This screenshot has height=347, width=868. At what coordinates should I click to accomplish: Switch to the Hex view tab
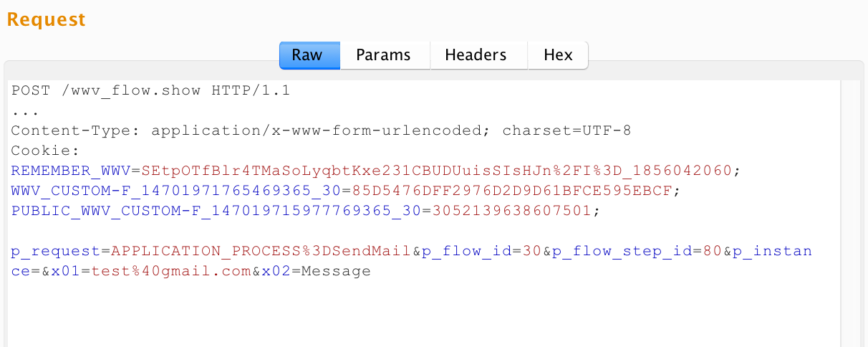(558, 55)
